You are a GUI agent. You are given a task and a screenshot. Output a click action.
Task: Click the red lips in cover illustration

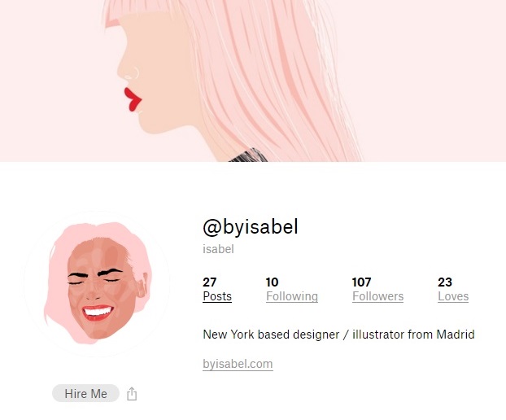(x=133, y=99)
